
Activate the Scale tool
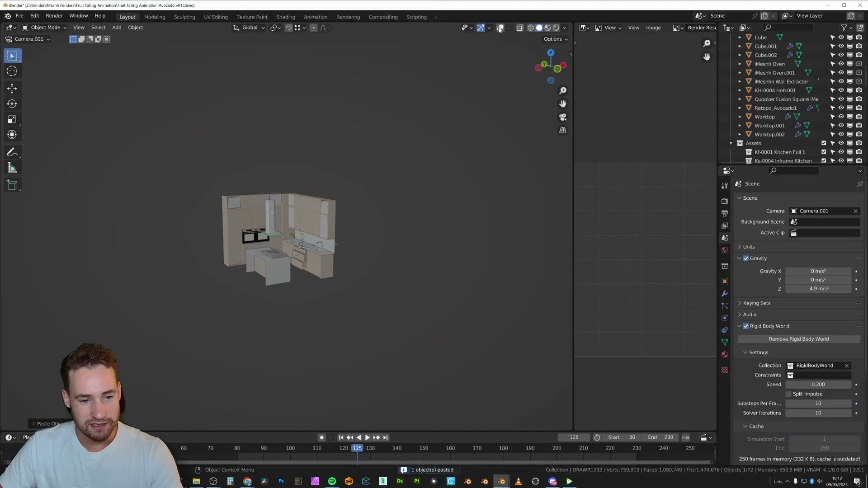coord(12,119)
